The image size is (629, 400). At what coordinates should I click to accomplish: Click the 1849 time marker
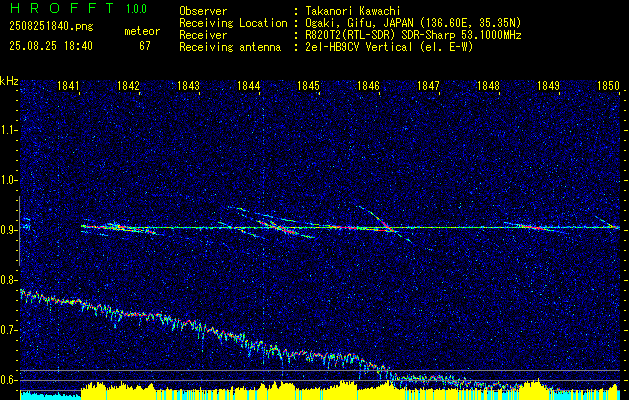[548, 86]
